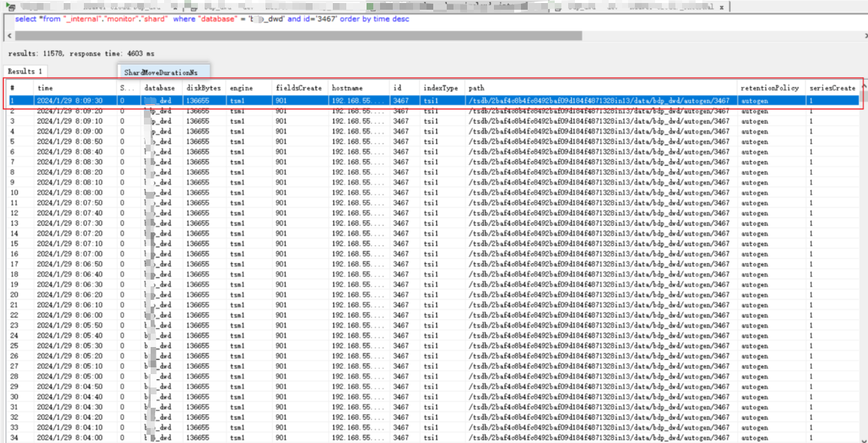Click the indexType column header
This screenshot has width=868, height=443.
[x=442, y=88]
